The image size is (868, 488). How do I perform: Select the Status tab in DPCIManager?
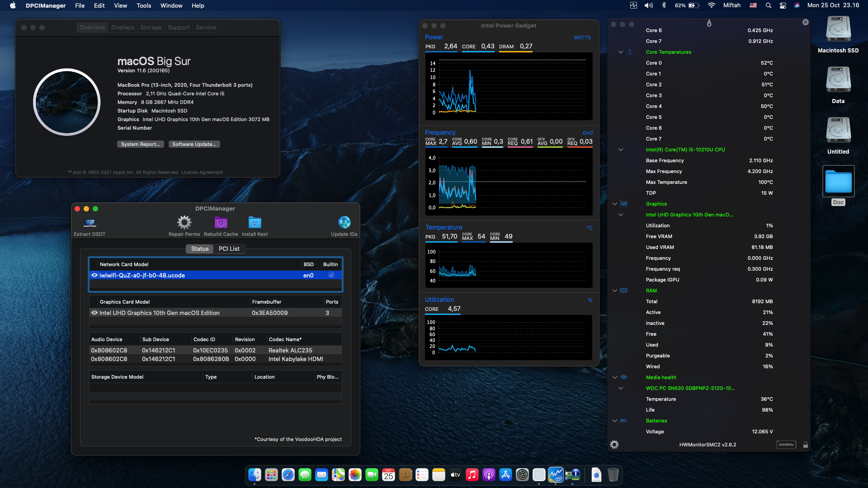coord(200,249)
